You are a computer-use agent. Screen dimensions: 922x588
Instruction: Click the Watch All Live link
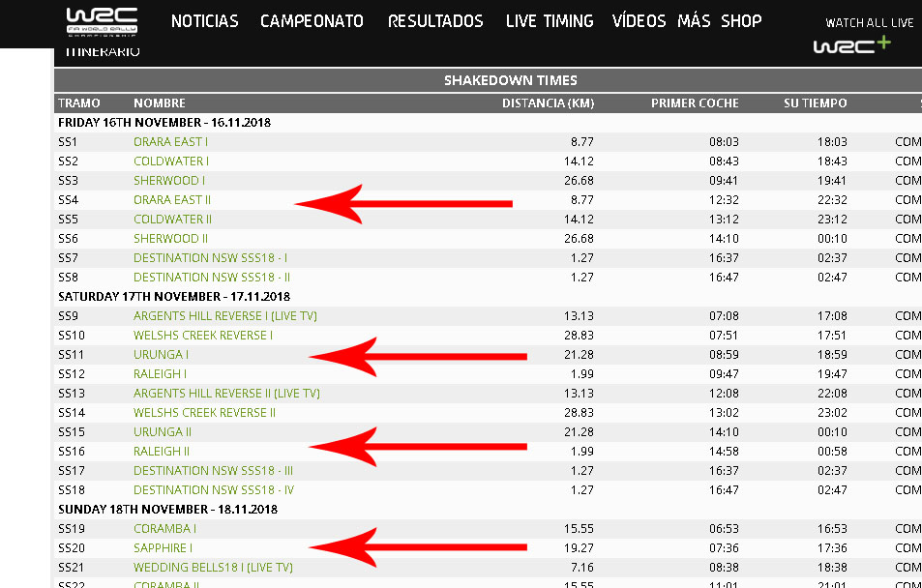pyautogui.click(x=869, y=22)
